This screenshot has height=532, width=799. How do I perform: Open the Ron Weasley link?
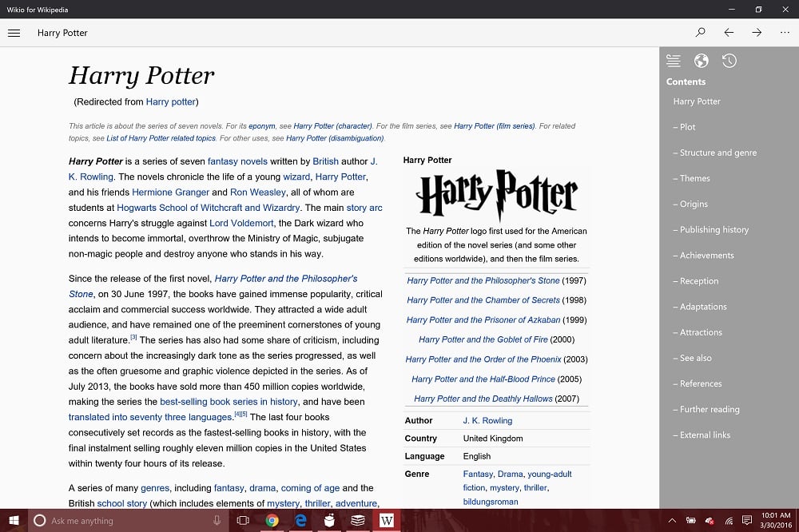pos(258,192)
